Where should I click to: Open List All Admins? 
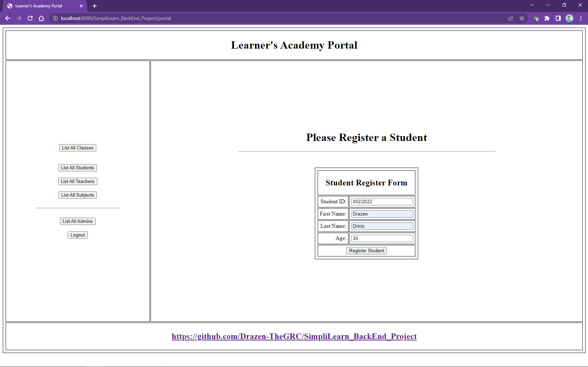point(78,221)
